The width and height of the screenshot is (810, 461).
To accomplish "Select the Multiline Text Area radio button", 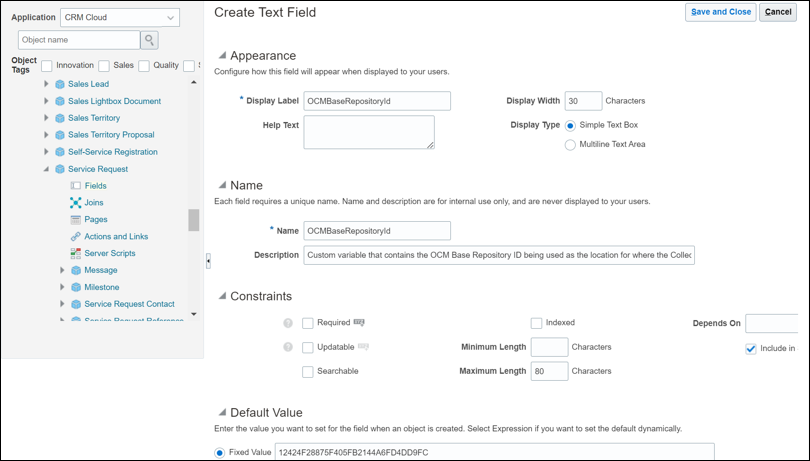I will click(570, 145).
